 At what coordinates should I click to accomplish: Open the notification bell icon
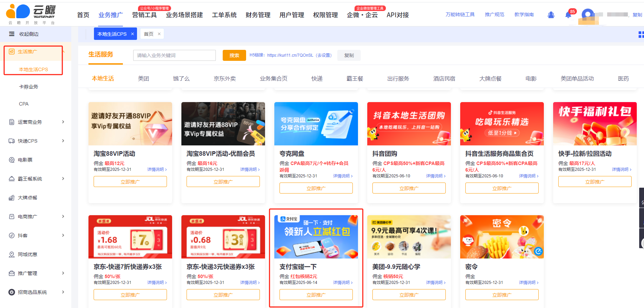click(x=568, y=15)
